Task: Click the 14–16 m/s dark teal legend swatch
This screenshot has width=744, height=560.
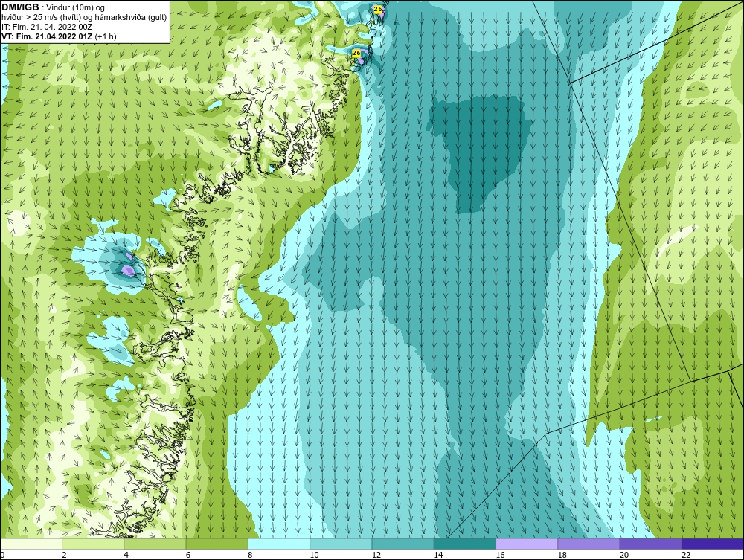Action: [465, 544]
